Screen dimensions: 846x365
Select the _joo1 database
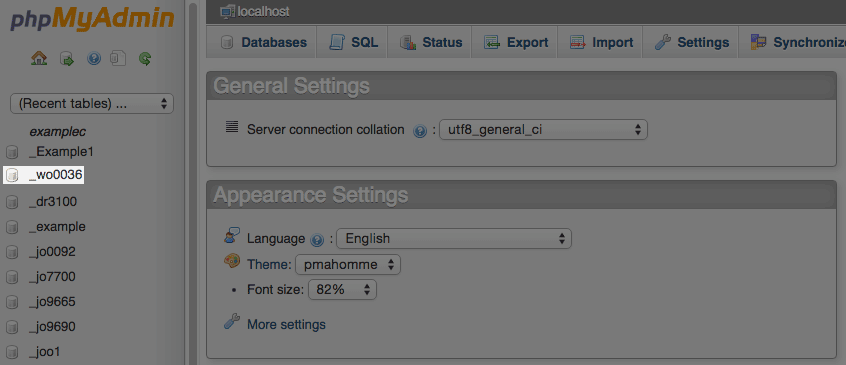coord(44,352)
